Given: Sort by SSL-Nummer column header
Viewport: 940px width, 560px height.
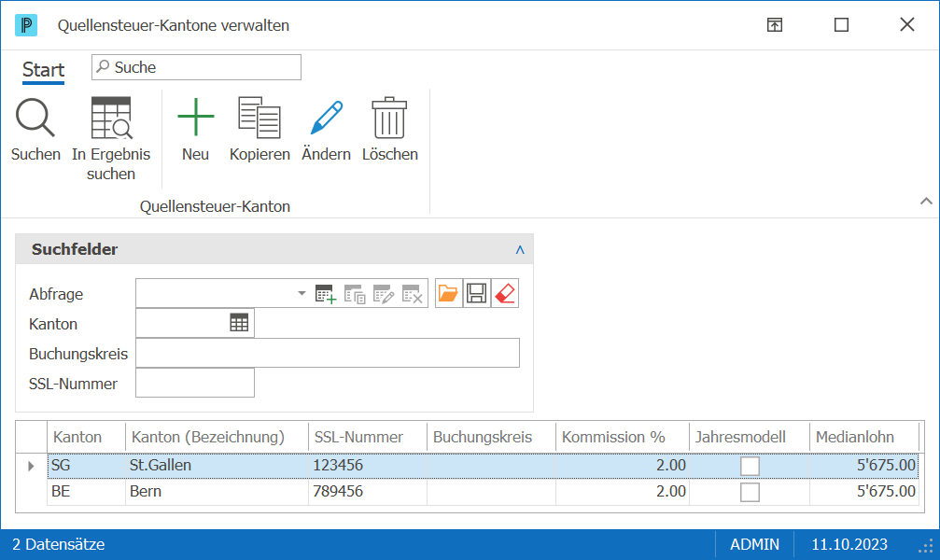Looking at the screenshot, I should (368, 437).
